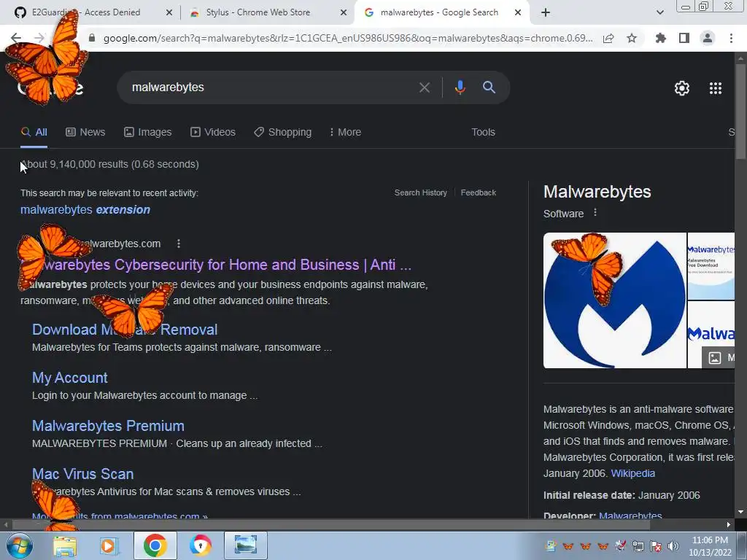Open Google quick settings gear
Screen dimensions: 747x560
pyautogui.click(x=682, y=88)
